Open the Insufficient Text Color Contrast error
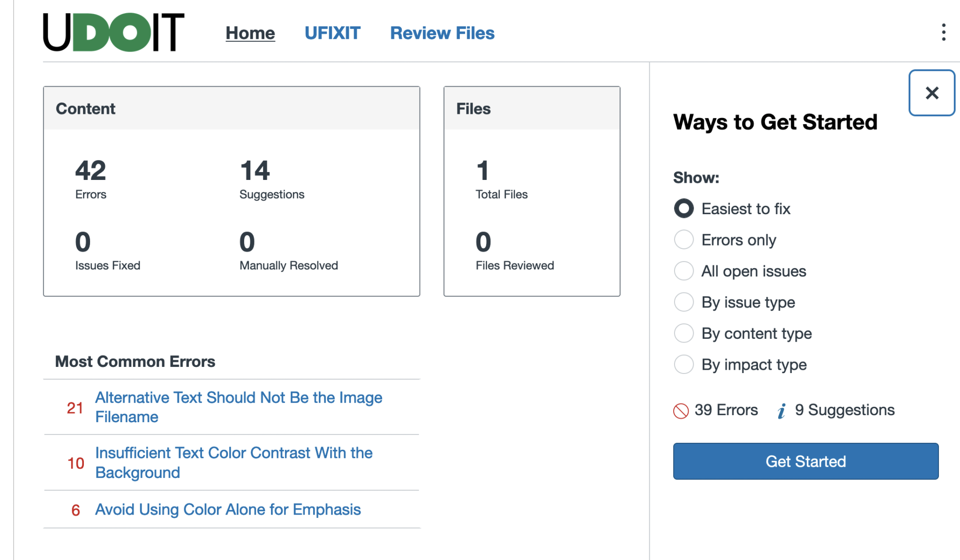960x560 pixels. point(234,463)
